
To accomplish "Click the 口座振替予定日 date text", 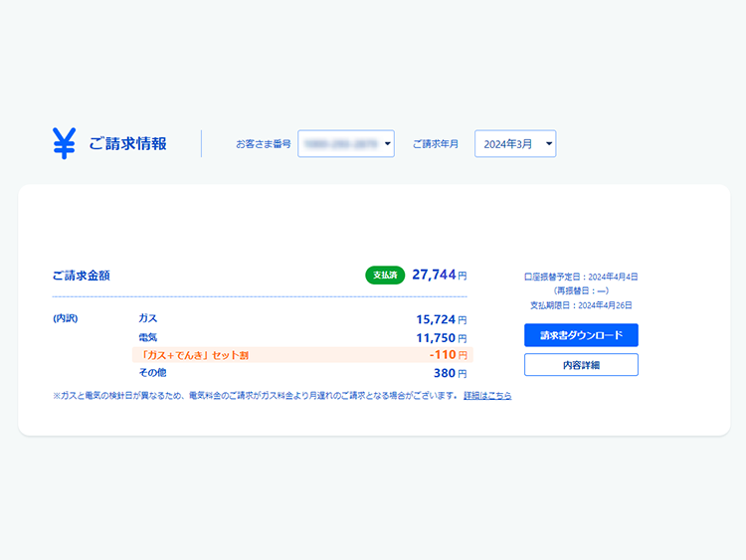I will pyautogui.click(x=581, y=277).
